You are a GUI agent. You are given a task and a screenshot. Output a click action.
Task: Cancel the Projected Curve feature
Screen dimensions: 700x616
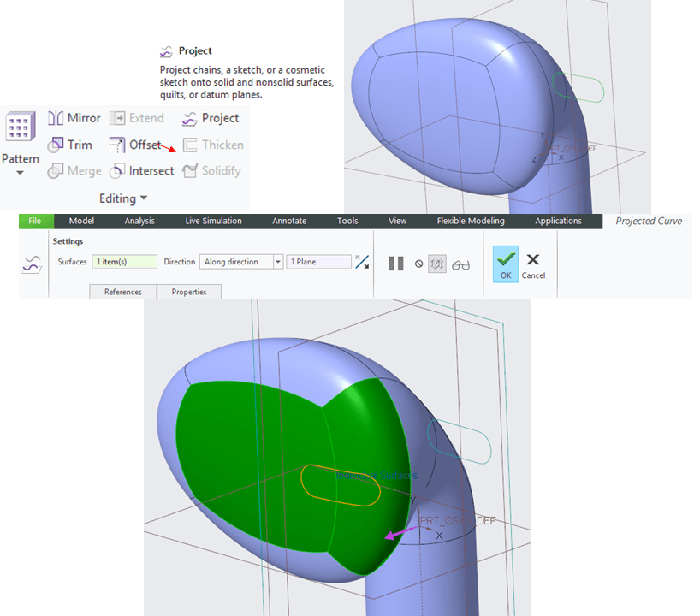(x=532, y=261)
